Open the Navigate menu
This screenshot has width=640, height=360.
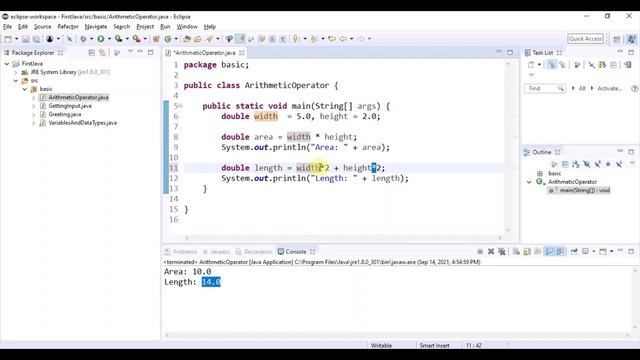96,27
